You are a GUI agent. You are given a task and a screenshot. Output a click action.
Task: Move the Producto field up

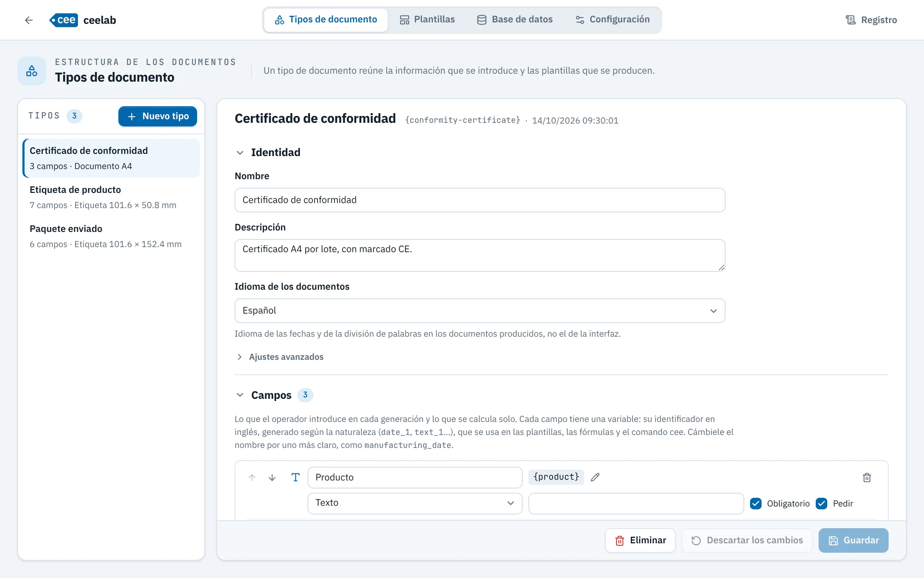click(x=252, y=478)
